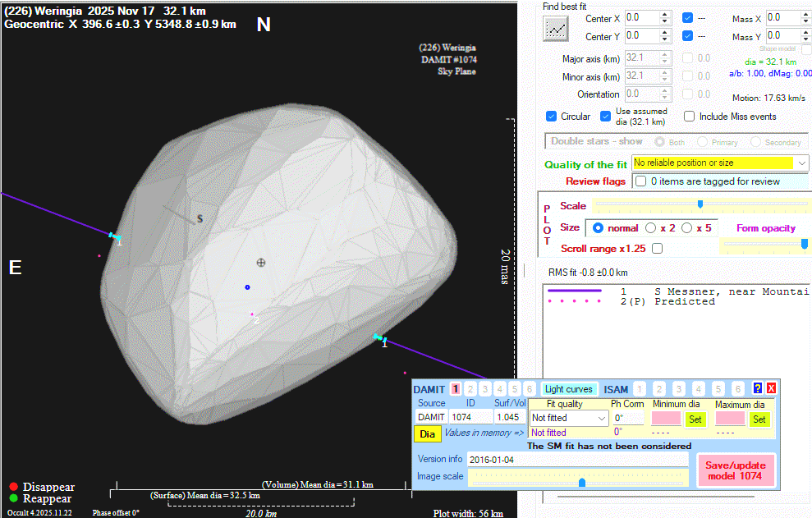Screen dimensions: 812x518
Task: Open the Light curves tab
Action: [x=568, y=389]
